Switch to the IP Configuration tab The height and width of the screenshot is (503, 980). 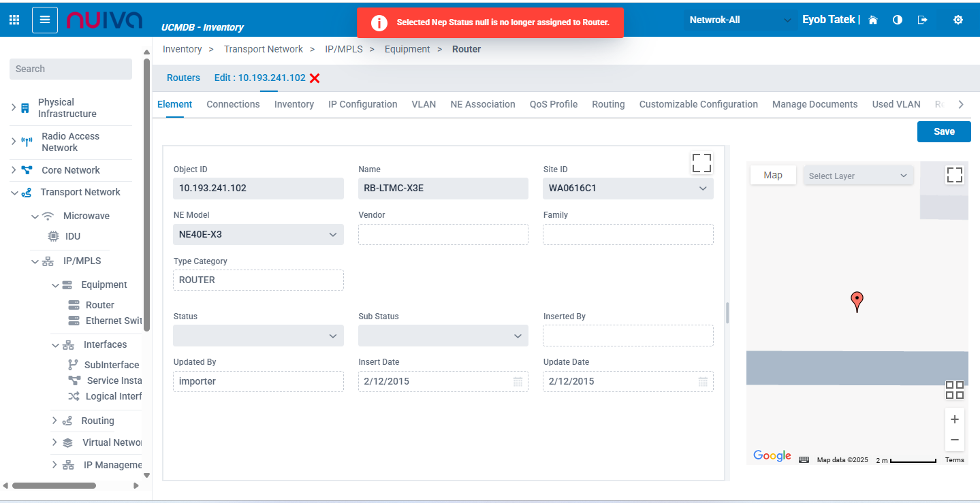tap(362, 104)
